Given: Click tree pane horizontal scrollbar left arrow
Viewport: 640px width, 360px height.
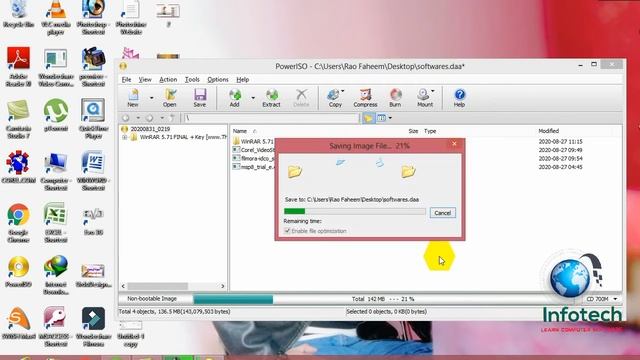Looking at the screenshot, I should pyautogui.click(x=123, y=286).
